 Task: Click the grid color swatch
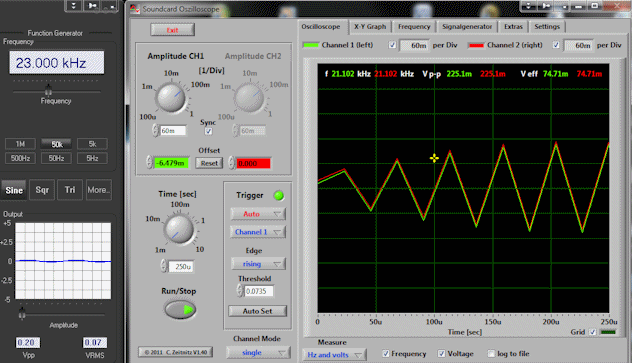(609, 332)
